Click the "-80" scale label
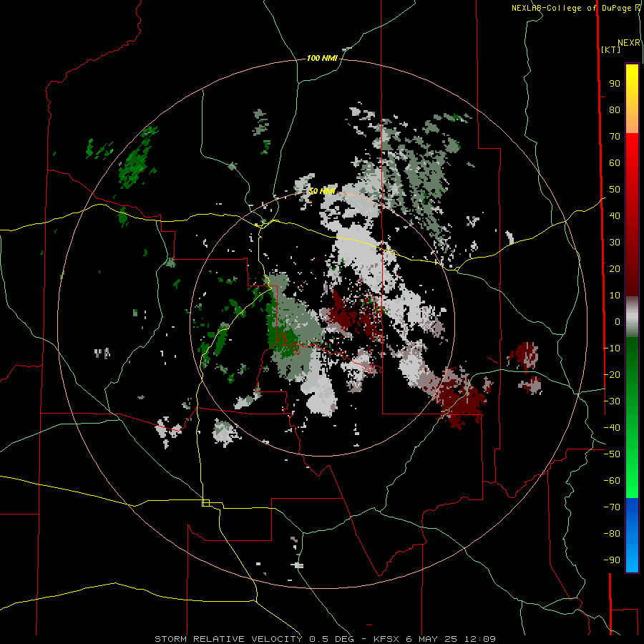 (x=612, y=534)
